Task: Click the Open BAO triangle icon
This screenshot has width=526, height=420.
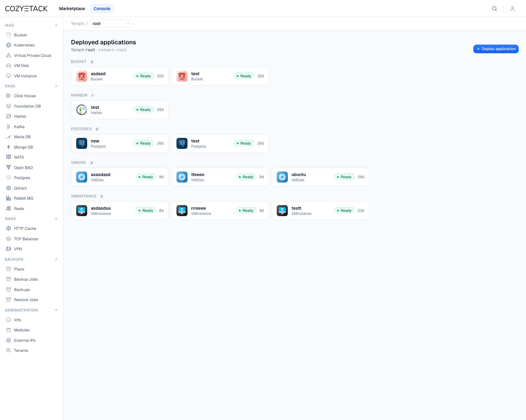Action: (9, 168)
